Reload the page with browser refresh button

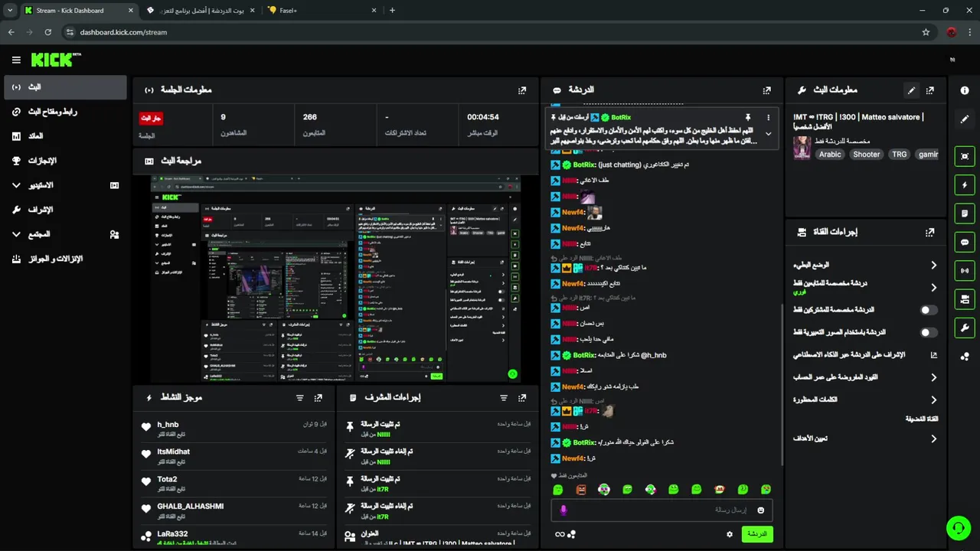pos(47,32)
